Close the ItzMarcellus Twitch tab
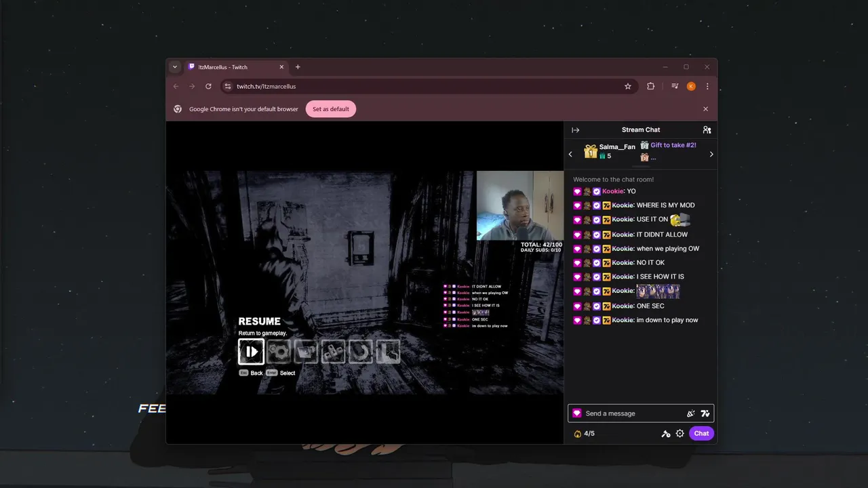Screen dimensions: 868x488 [281, 67]
